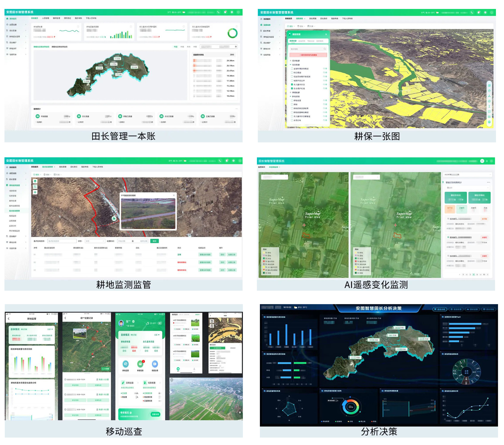Check the 土地利用总体规划 layer checkbox
Screen dimensions: 504x445
point(292,69)
